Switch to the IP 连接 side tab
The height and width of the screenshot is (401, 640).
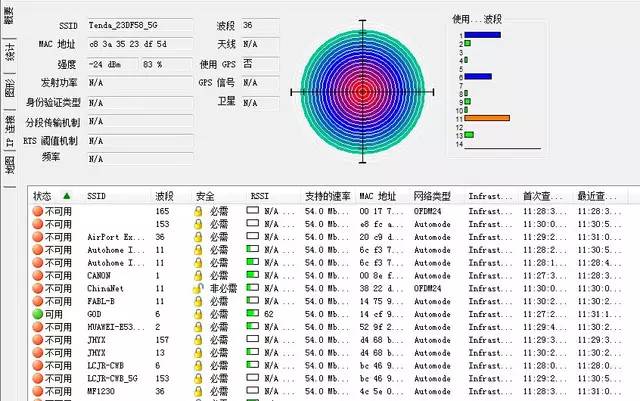[10, 129]
